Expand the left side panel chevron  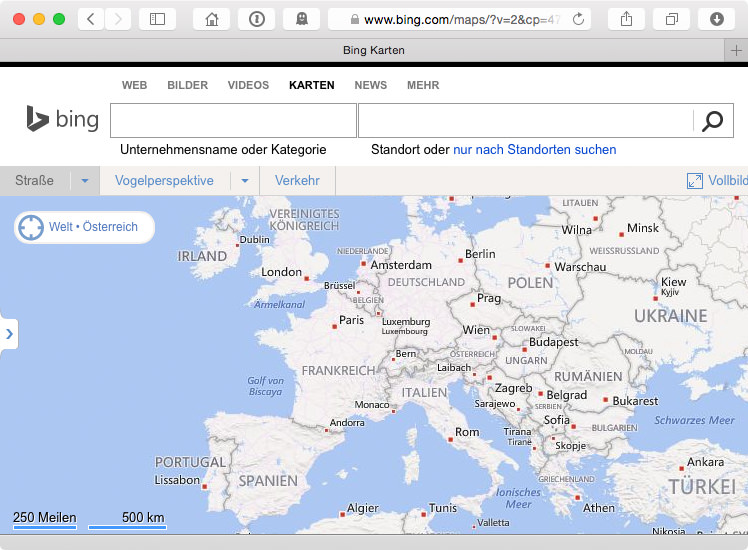click(x=9, y=334)
